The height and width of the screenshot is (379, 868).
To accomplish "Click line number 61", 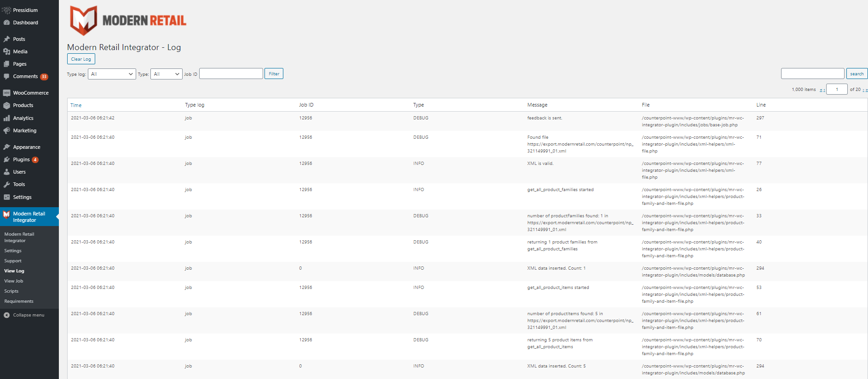I will [x=759, y=314].
